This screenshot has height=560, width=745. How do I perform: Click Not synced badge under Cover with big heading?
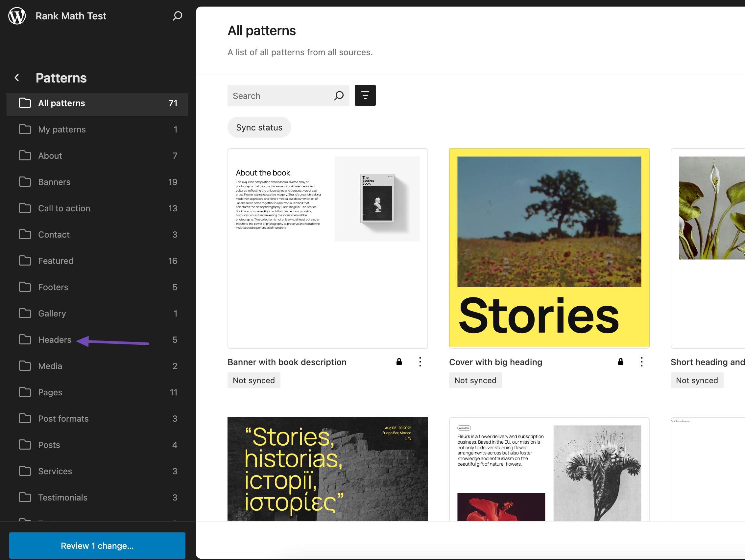(x=475, y=380)
